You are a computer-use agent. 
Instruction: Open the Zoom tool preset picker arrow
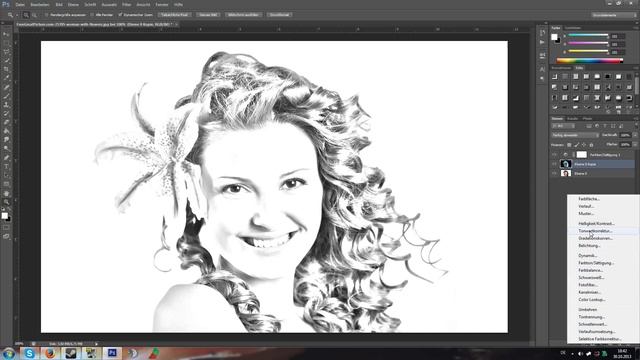coord(17,15)
